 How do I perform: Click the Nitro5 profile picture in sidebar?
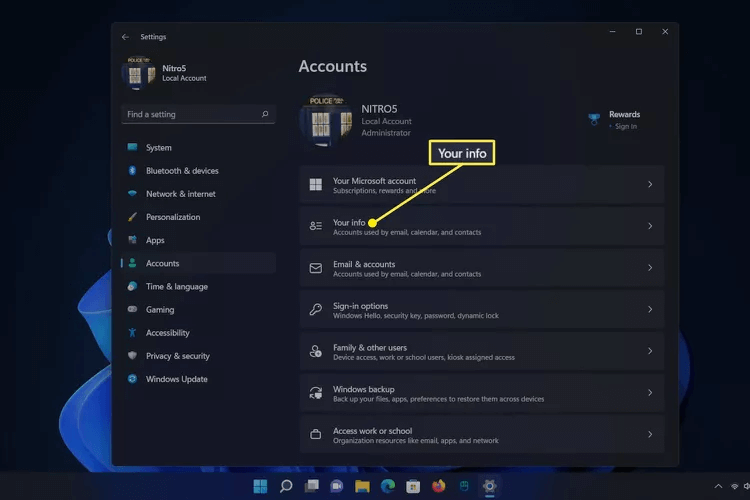point(138,73)
